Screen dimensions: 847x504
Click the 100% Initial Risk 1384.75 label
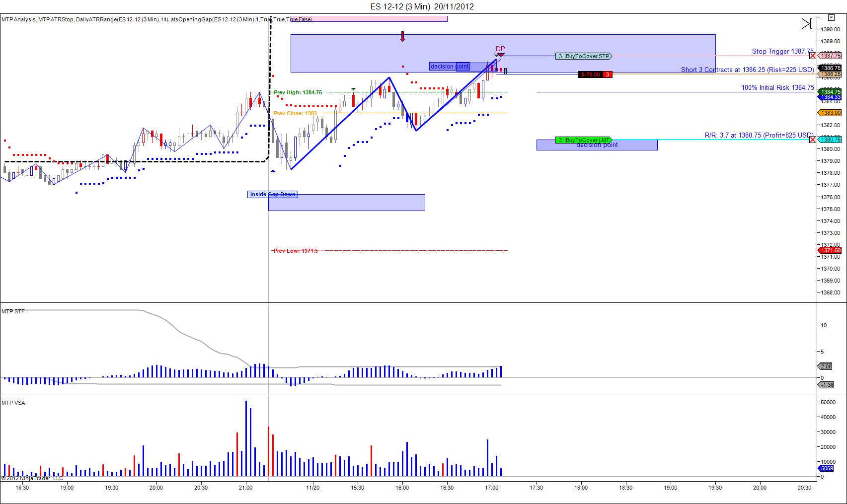coord(778,87)
